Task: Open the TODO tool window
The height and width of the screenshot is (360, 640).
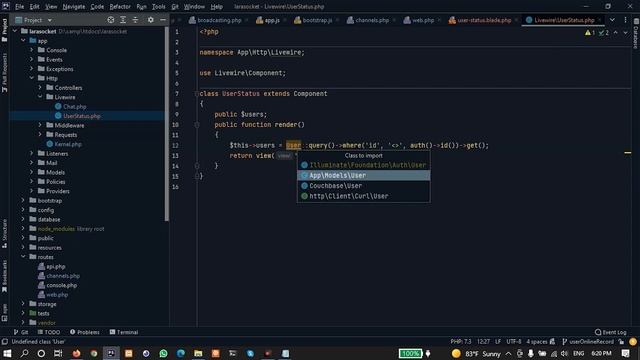Action: pos(49,332)
